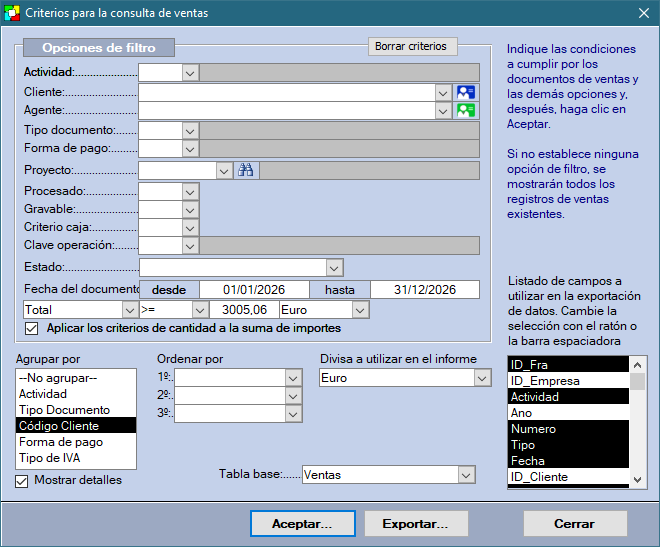Click the Exportar button
This screenshot has height=547, width=660.
coord(415,524)
